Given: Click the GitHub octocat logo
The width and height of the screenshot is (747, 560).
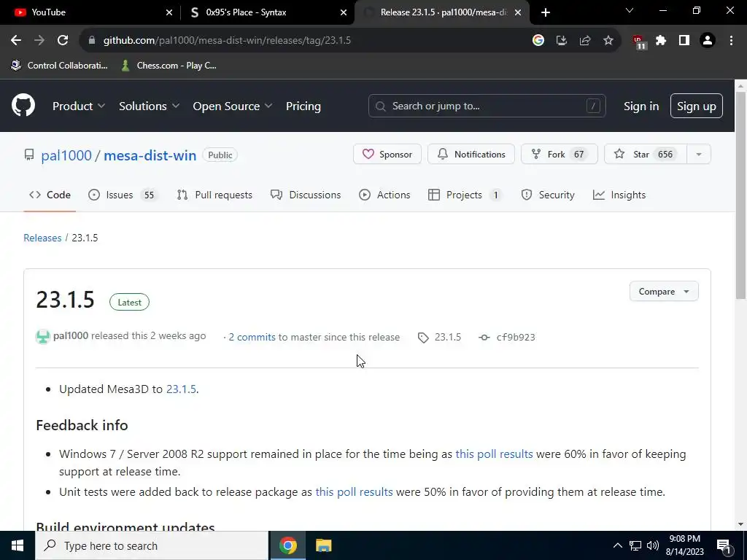Looking at the screenshot, I should coord(23,105).
